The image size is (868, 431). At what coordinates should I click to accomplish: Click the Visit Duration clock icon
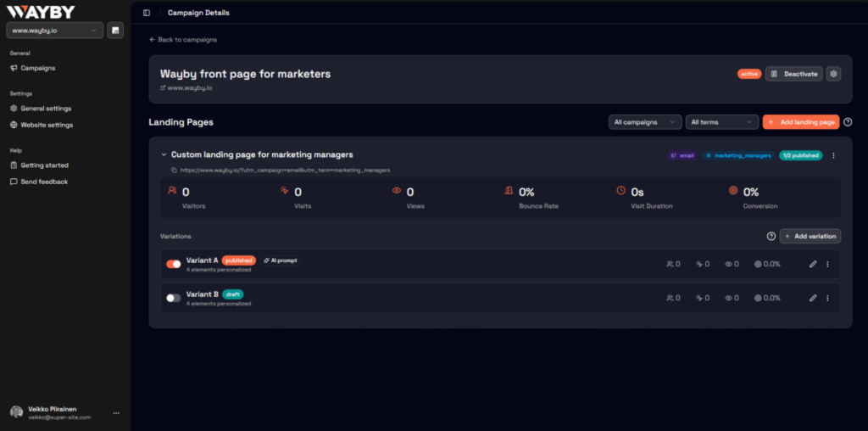(621, 191)
